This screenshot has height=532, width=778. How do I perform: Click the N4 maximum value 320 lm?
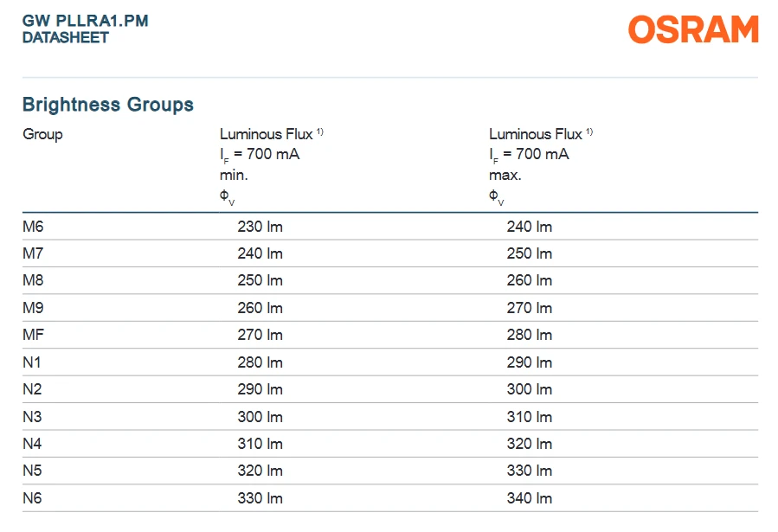click(530, 444)
